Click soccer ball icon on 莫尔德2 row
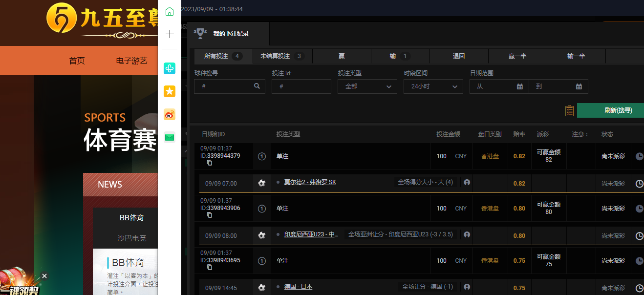644x295 pixels. click(262, 183)
